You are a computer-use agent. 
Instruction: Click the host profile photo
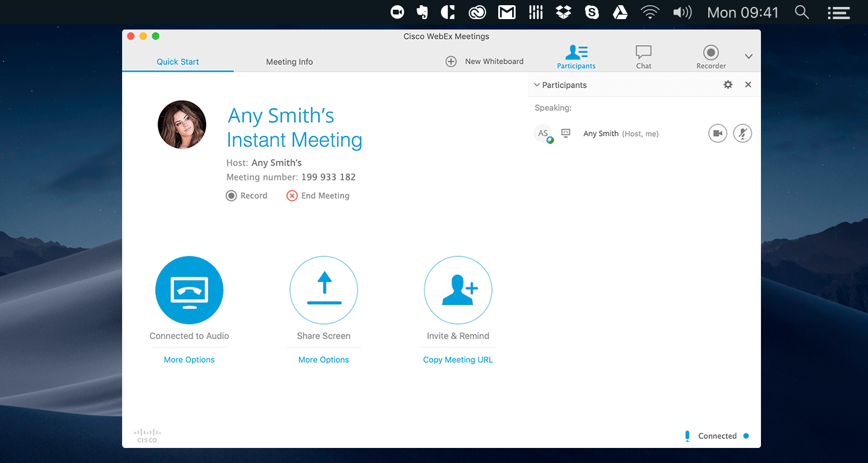coord(182,125)
